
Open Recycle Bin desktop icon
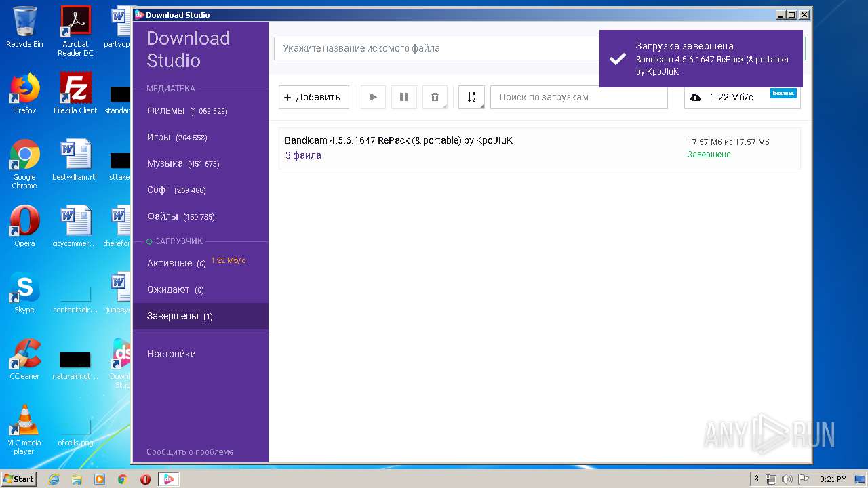click(24, 28)
